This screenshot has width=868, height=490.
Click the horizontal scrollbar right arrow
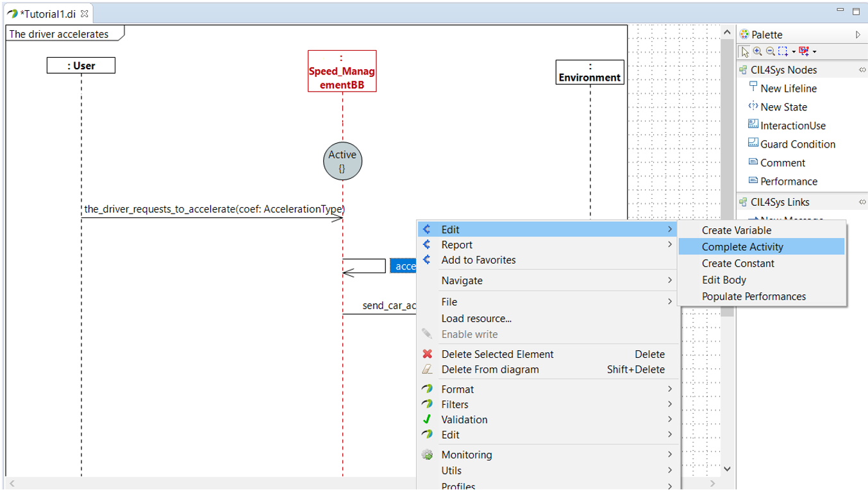point(714,483)
